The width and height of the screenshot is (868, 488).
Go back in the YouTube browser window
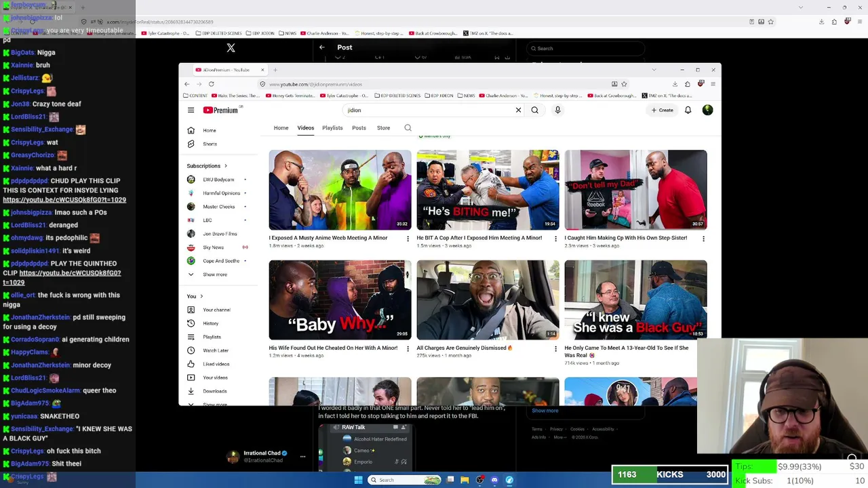coord(187,84)
